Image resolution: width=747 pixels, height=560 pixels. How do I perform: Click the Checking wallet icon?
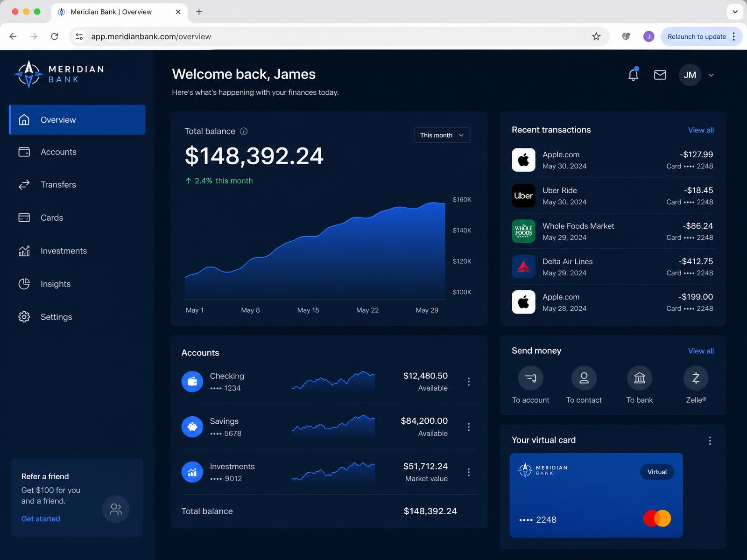[x=192, y=382]
